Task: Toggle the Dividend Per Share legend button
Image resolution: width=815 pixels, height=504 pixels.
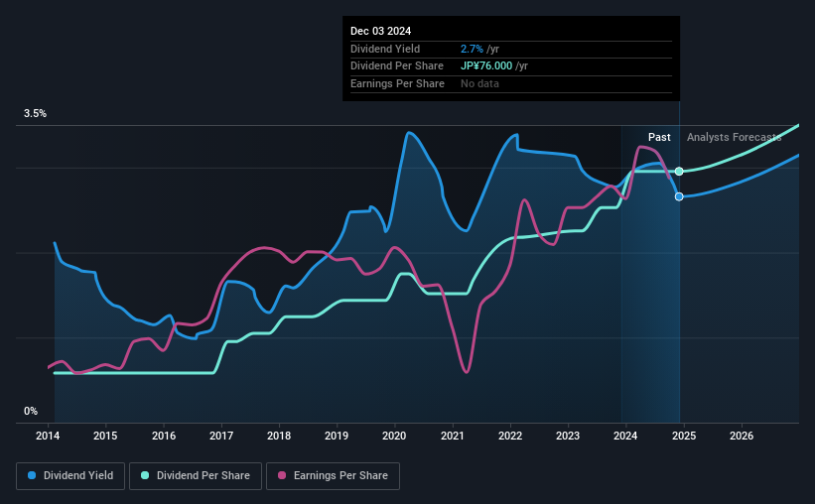Action: (196, 476)
